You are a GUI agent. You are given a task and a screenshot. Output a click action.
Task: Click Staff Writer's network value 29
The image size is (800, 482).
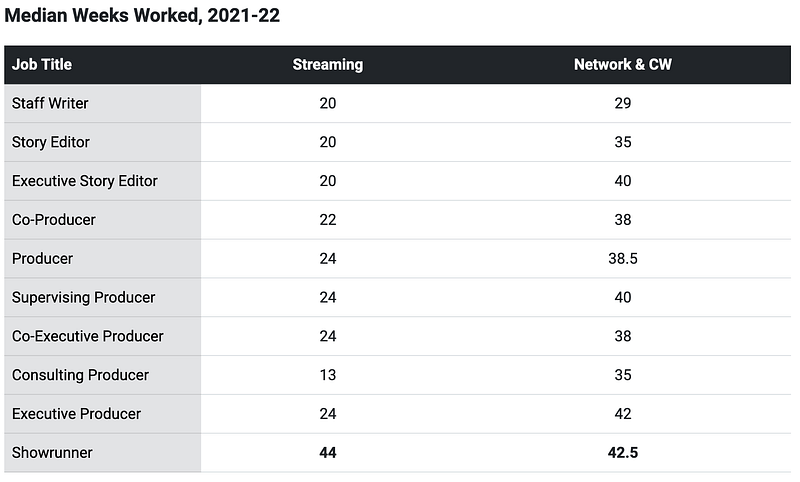(x=622, y=104)
